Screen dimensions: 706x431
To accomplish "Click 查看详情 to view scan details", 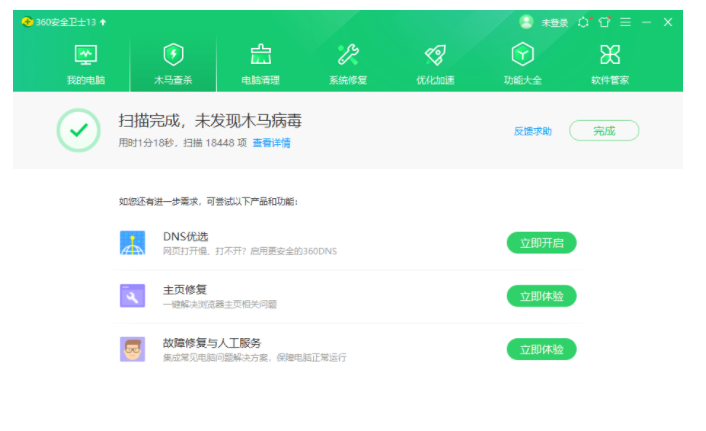I will pos(271,143).
